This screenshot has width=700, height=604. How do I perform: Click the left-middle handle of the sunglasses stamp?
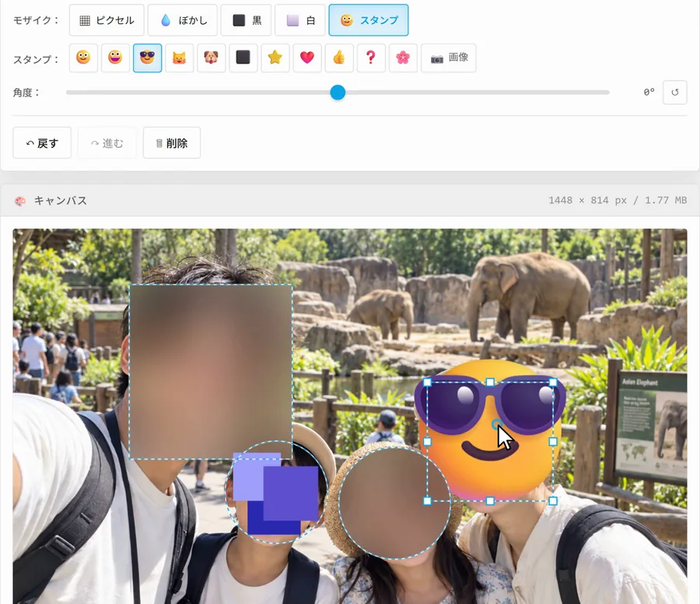coord(427,442)
